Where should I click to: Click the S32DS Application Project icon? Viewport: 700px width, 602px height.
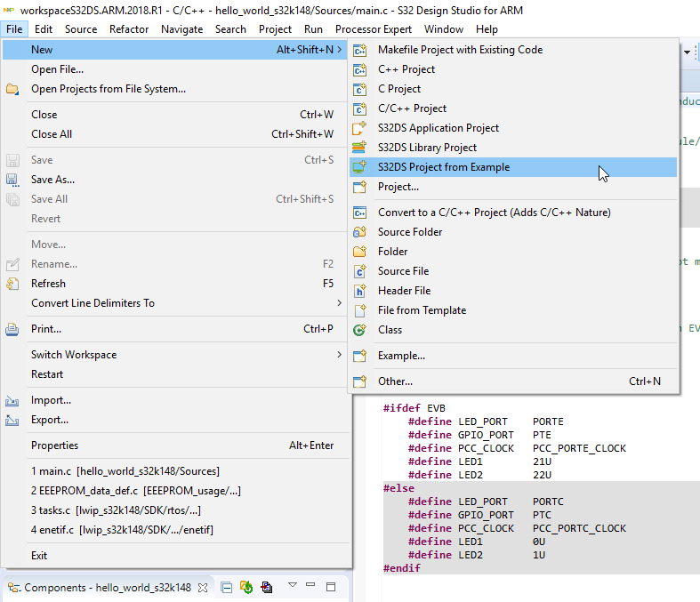[360, 128]
